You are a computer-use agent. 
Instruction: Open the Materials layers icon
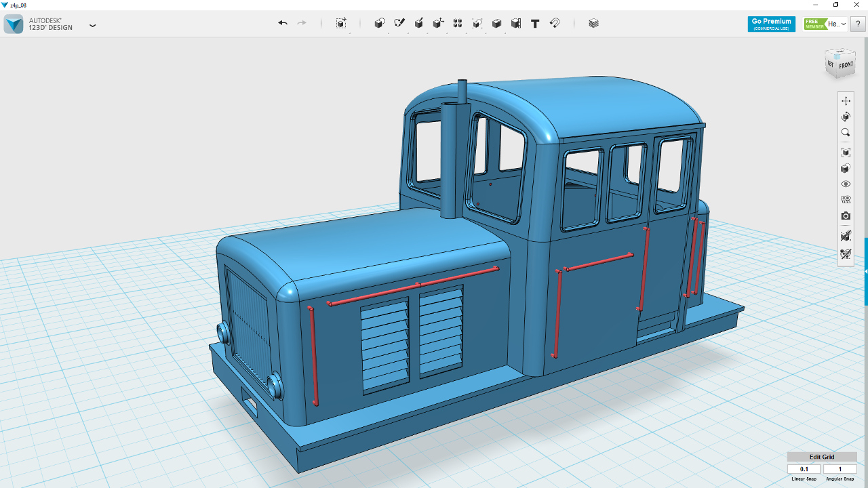pyautogui.click(x=594, y=23)
